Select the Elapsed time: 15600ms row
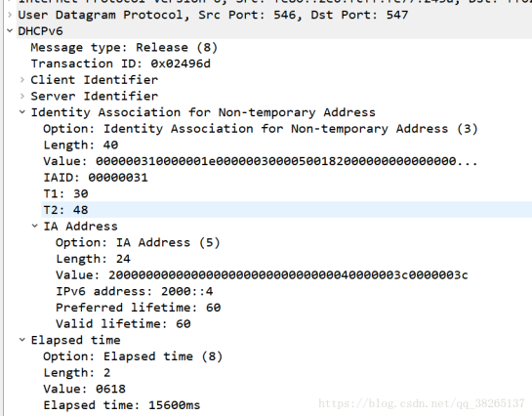 pos(122,405)
